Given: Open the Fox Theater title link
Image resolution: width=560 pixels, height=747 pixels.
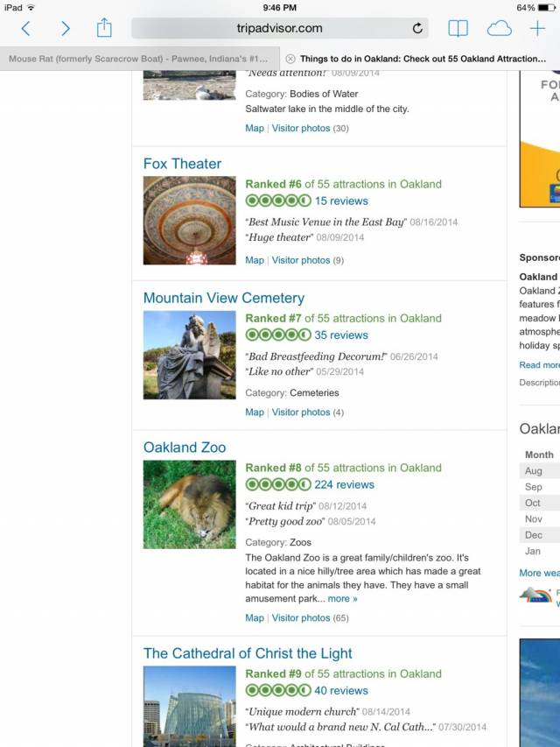Looking at the screenshot, I should tap(182, 164).
